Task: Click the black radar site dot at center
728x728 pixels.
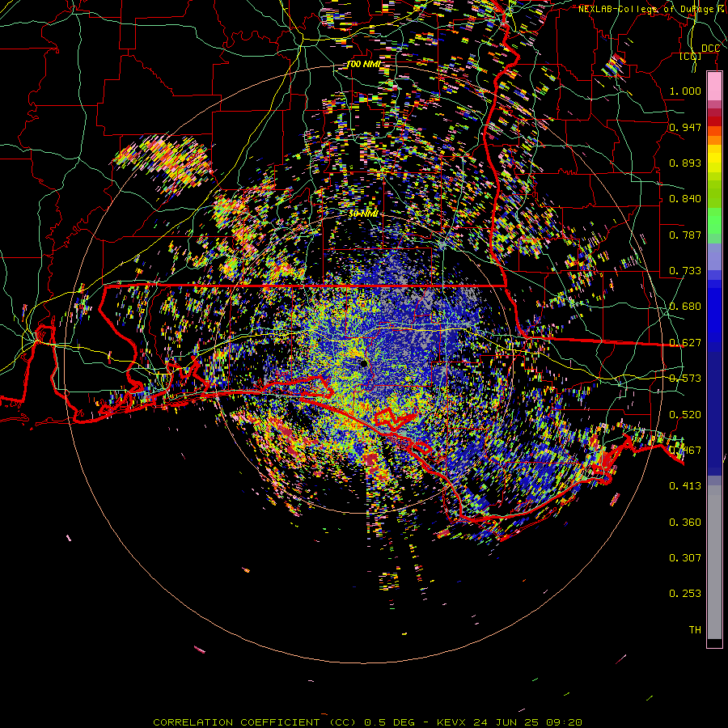Action: (363, 363)
